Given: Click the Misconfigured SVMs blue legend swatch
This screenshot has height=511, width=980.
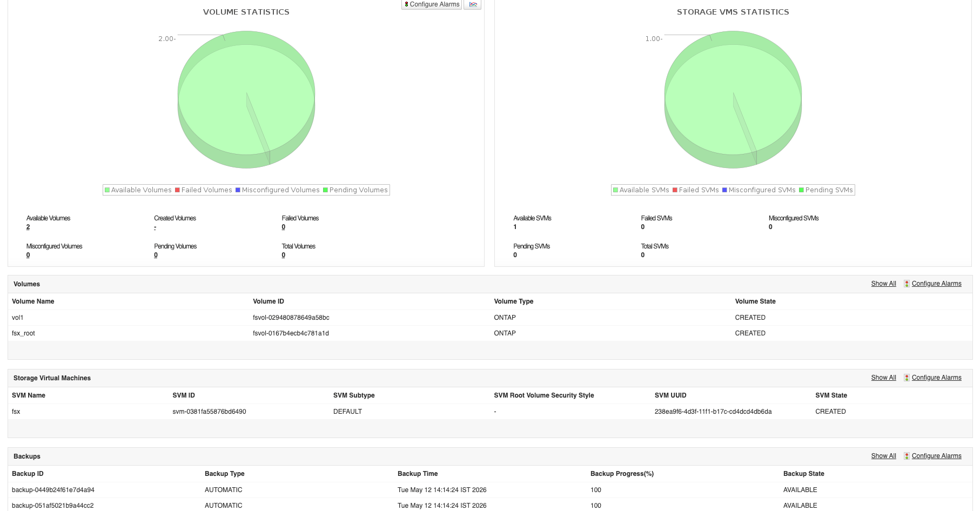Looking at the screenshot, I should (x=724, y=190).
